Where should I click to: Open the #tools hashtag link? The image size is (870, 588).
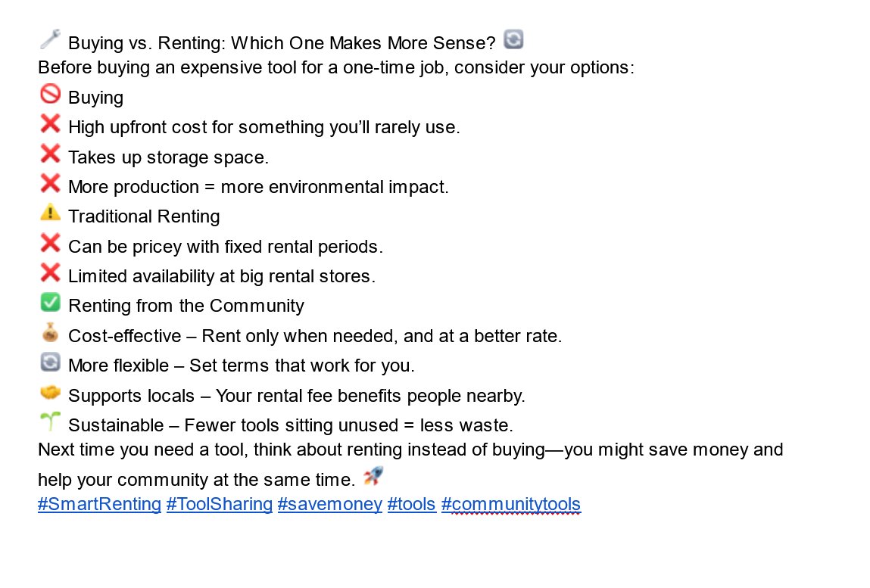411,504
